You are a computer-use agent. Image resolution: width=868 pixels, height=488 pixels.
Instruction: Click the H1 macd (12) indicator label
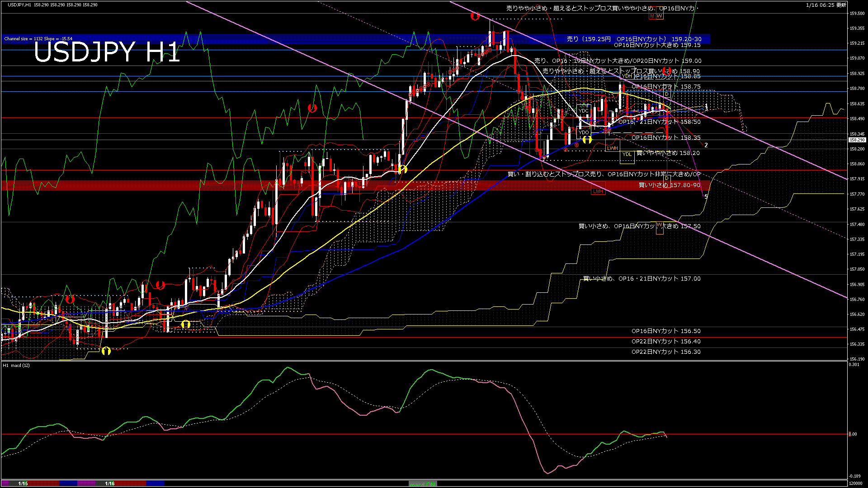click(x=16, y=365)
